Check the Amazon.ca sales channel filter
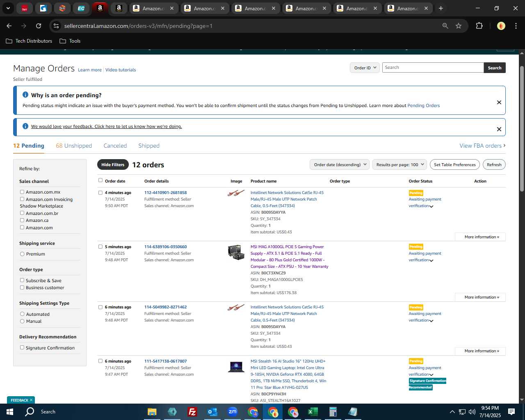This screenshot has height=420, width=525. 22,220
